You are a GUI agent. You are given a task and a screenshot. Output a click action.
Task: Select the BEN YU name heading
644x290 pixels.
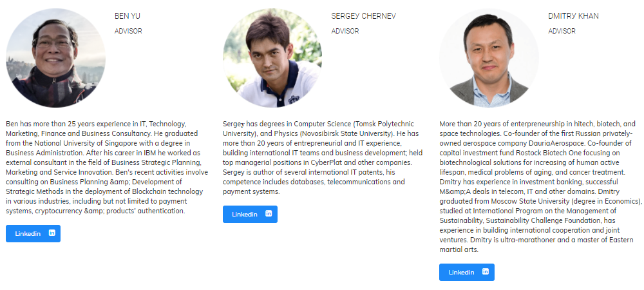pos(128,16)
